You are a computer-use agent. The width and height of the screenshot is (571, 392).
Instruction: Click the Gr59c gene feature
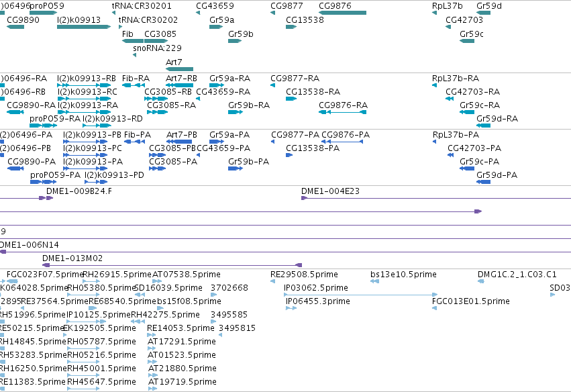coord(467,41)
